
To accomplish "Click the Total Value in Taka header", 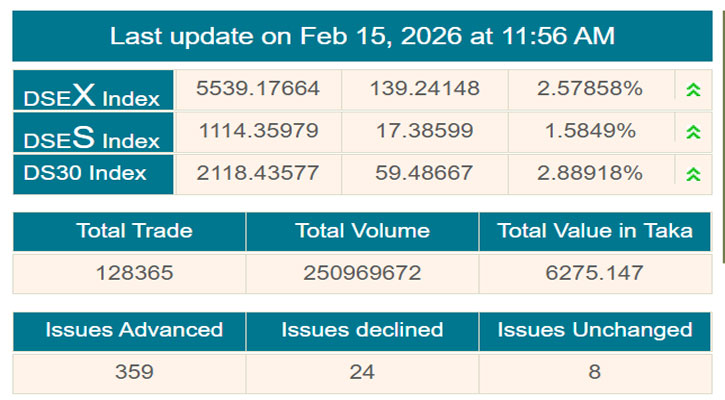I will tap(596, 231).
